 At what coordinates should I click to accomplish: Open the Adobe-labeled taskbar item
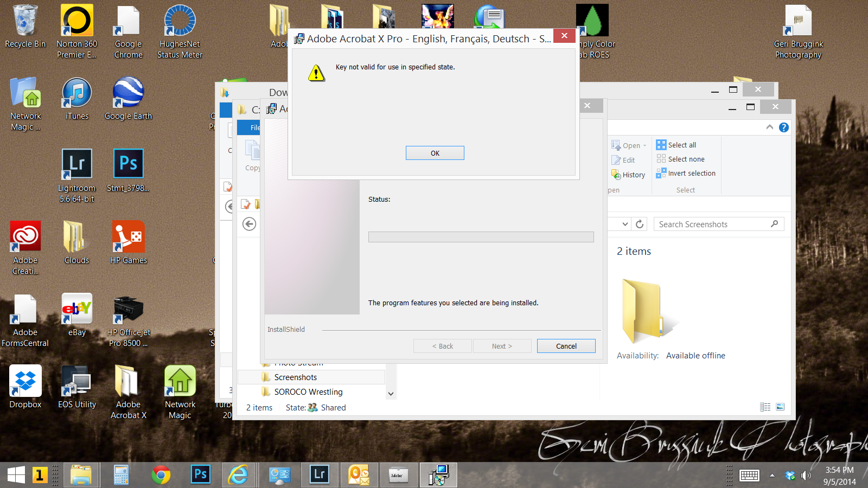point(399,475)
